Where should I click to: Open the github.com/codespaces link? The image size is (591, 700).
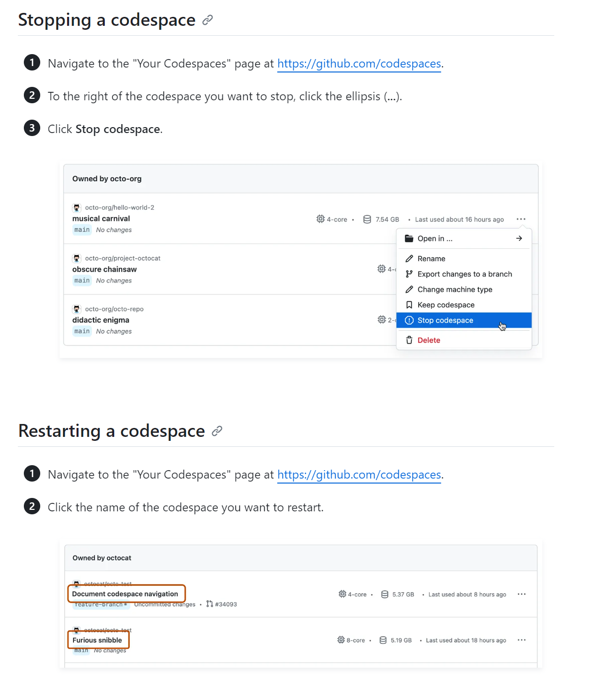(359, 64)
